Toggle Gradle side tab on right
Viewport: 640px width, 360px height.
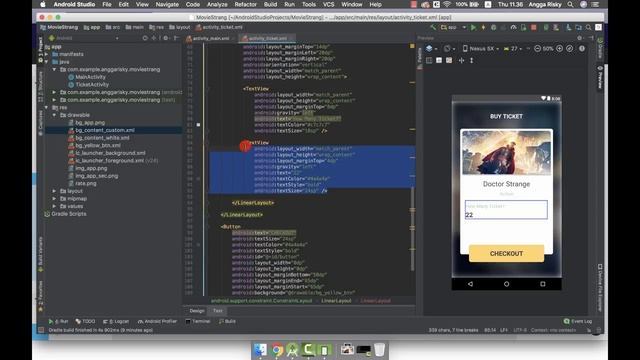(x=600, y=48)
